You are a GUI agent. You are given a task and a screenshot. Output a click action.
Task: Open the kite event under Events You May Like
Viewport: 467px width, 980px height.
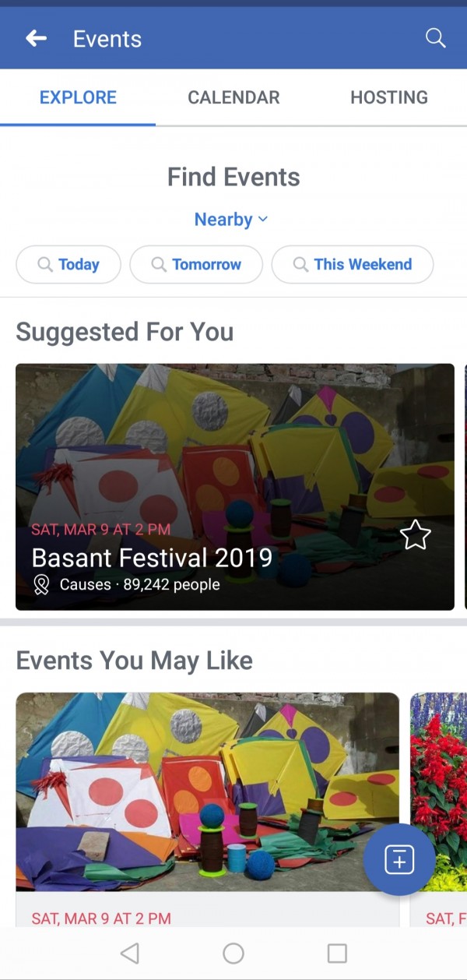coord(207,795)
